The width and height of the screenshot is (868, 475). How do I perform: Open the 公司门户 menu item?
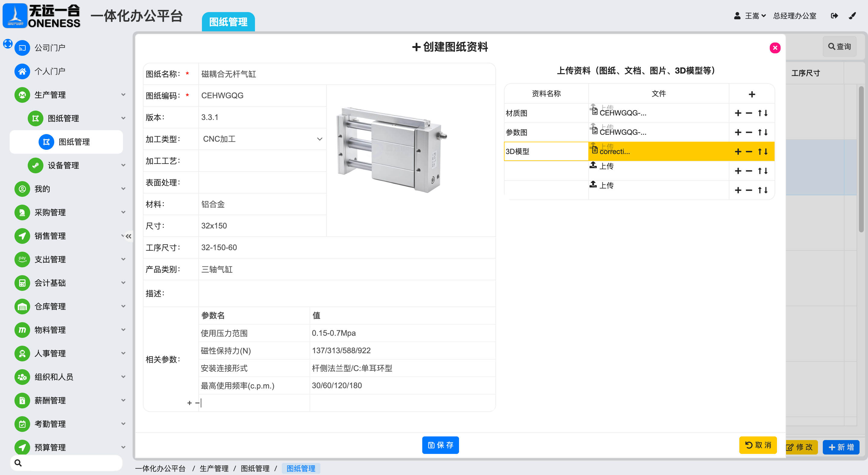pyautogui.click(x=50, y=48)
